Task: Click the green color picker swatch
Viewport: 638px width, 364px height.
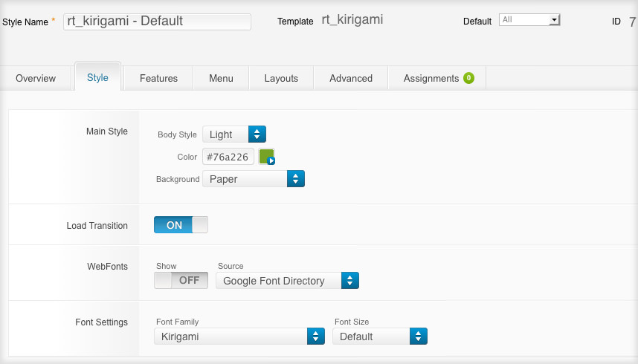Action: pos(267,157)
